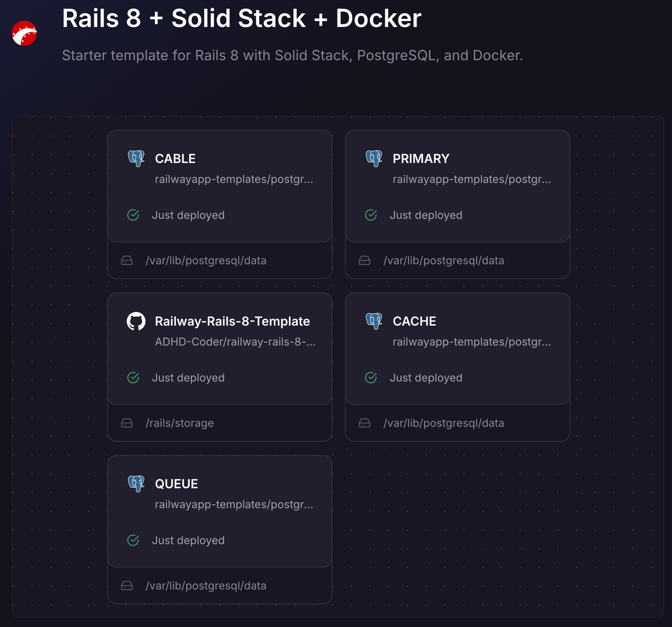
Task: Click the Rails logo next to the title
Action: pyautogui.click(x=24, y=34)
